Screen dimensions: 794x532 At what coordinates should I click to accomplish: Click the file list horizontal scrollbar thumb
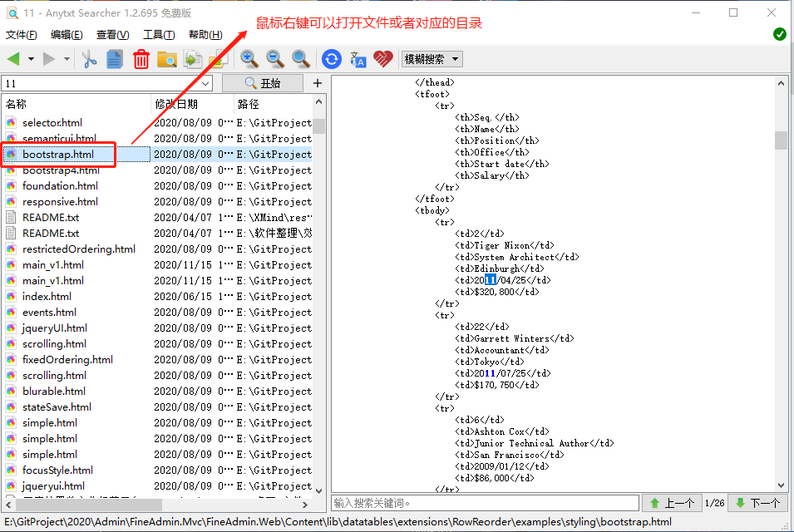(x=89, y=505)
